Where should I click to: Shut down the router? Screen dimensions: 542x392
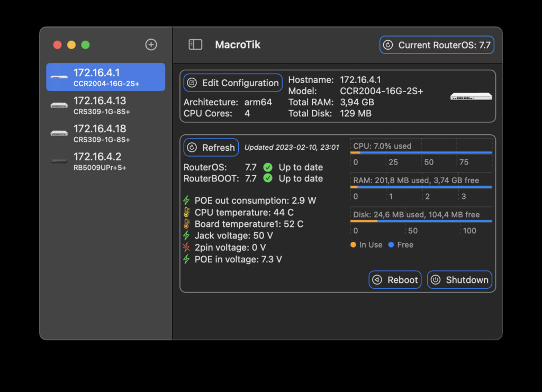pos(459,280)
